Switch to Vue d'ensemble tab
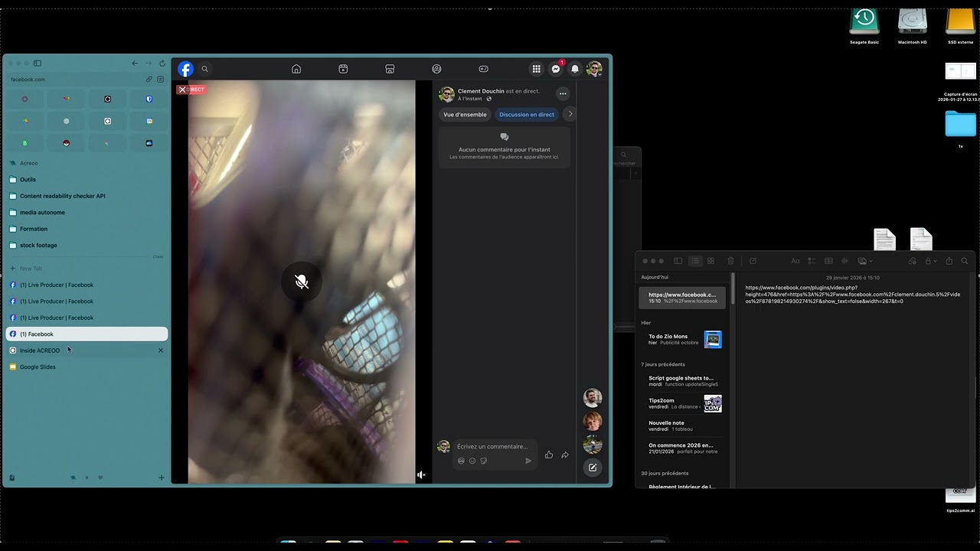The width and height of the screenshot is (980, 551). click(x=465, y=115)
